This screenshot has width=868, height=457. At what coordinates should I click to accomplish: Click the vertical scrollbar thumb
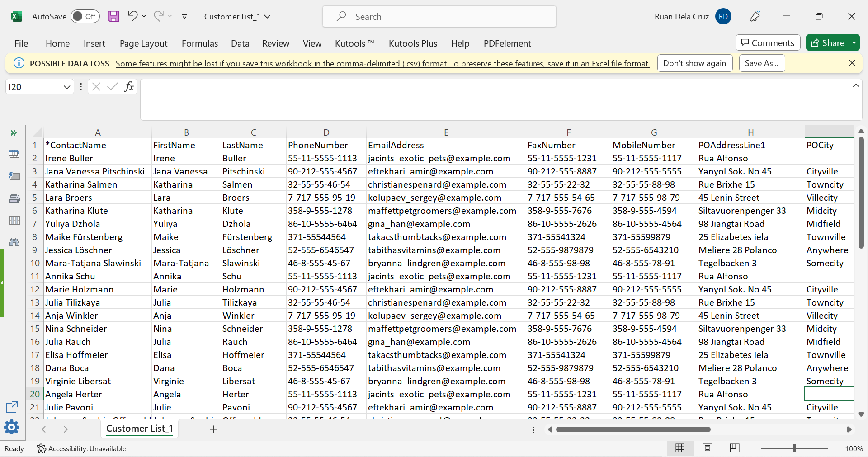[x=861, y=193]
